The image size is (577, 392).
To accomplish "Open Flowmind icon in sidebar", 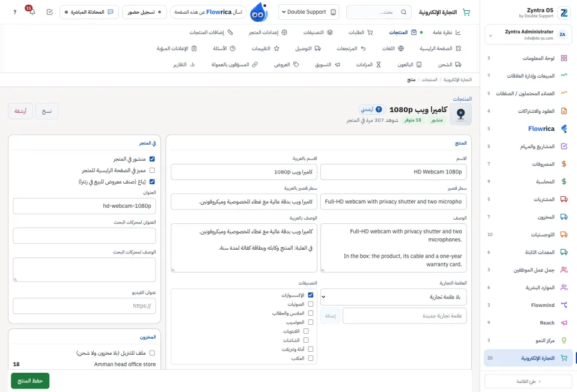I will (x=564, y=305).
